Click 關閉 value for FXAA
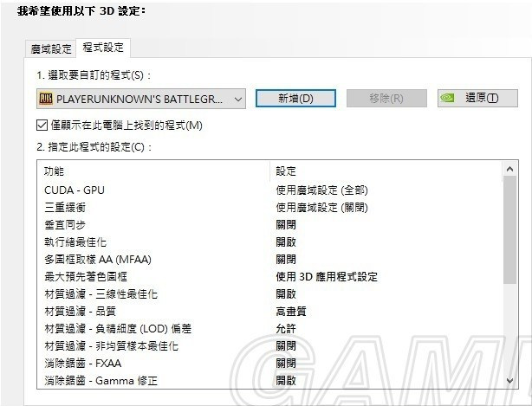The image size is (532, 406). (286, 364)
